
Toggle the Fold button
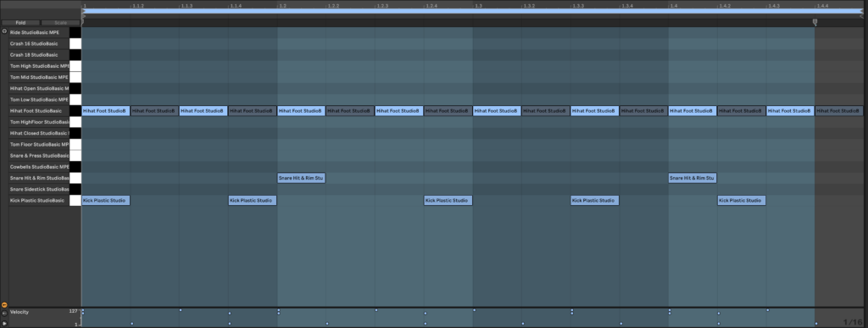(x=20, y=23)
